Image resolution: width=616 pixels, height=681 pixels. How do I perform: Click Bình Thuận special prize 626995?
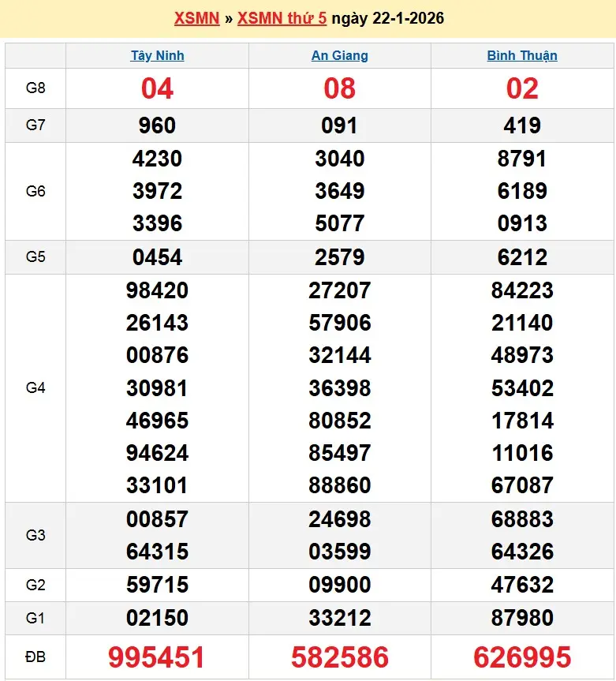pos(521,657)
